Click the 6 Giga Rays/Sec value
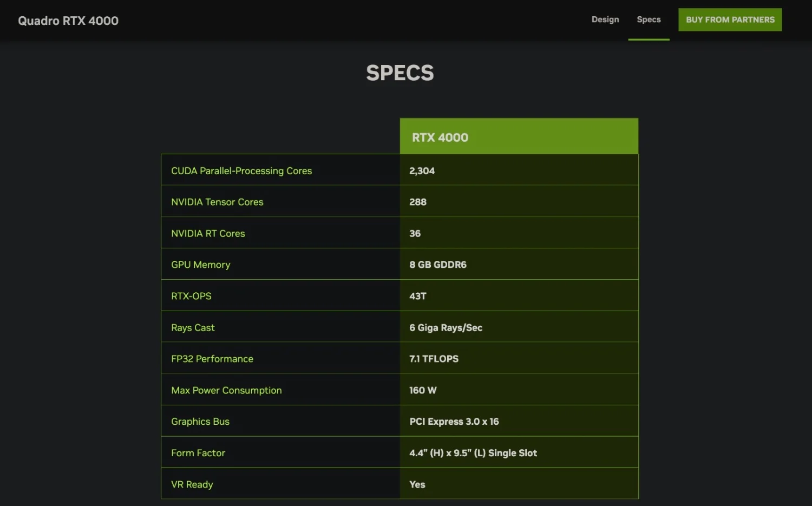Screen dimensions: 812x506 [x=446, y=327]
